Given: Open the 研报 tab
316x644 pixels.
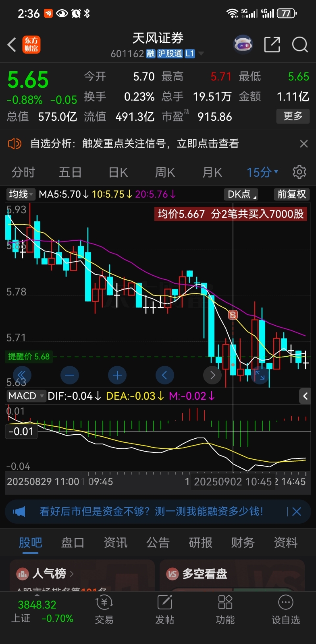Looking at the screenshot, I should [200, 543].
